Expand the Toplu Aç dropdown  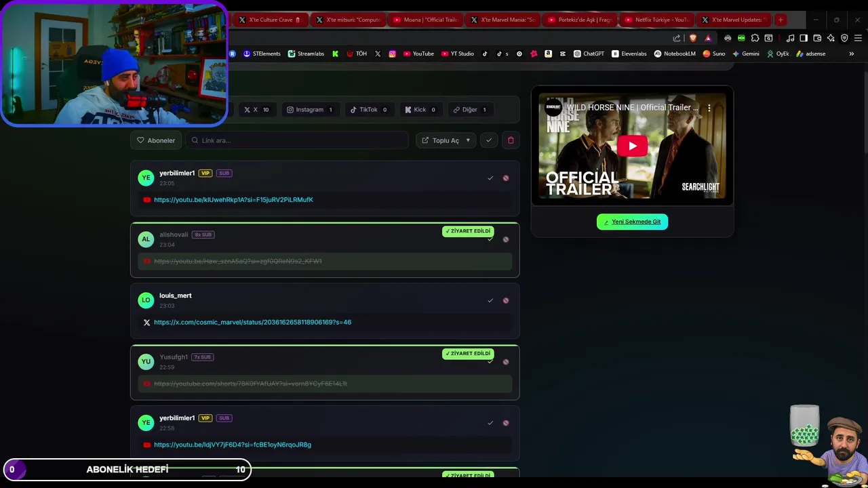click(446, 140)
